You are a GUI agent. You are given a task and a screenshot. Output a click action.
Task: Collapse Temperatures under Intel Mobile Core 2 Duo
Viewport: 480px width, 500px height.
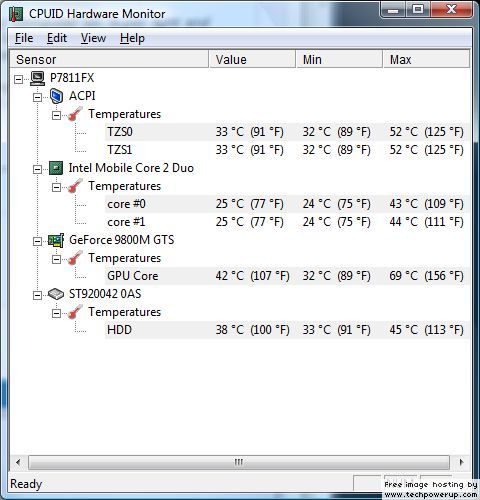(56, 187)
